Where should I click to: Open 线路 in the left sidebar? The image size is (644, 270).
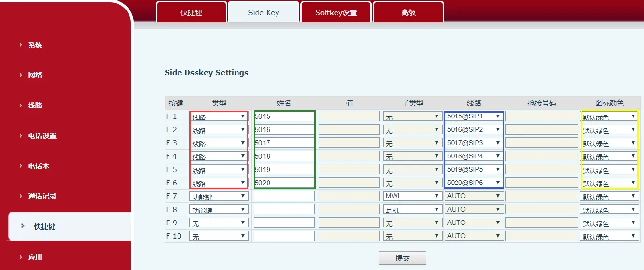(35, 106)
